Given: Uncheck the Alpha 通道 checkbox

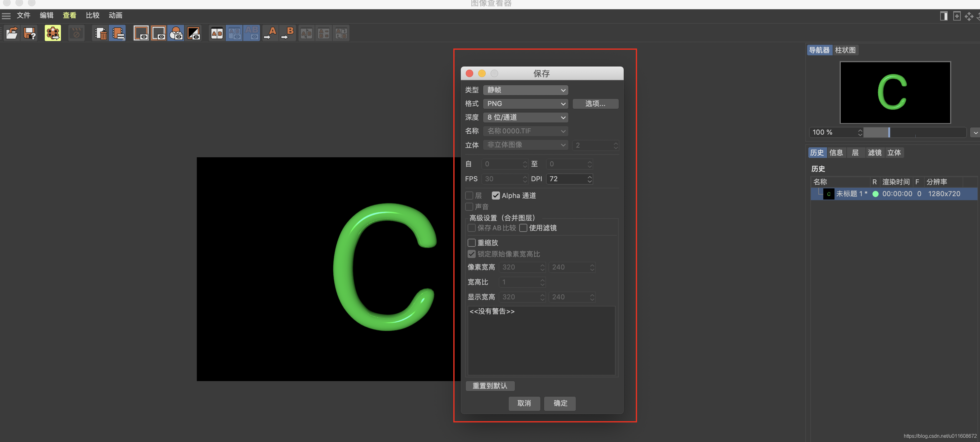Looking at the screenshot, I should pos(495,196).
